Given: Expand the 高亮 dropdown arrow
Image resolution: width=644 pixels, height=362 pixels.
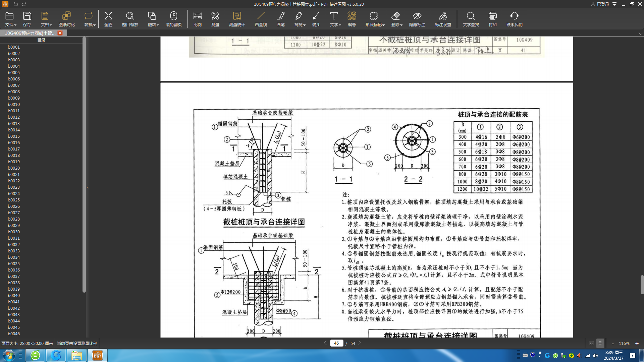Looking at the screenshot, I should click(305, 25).
